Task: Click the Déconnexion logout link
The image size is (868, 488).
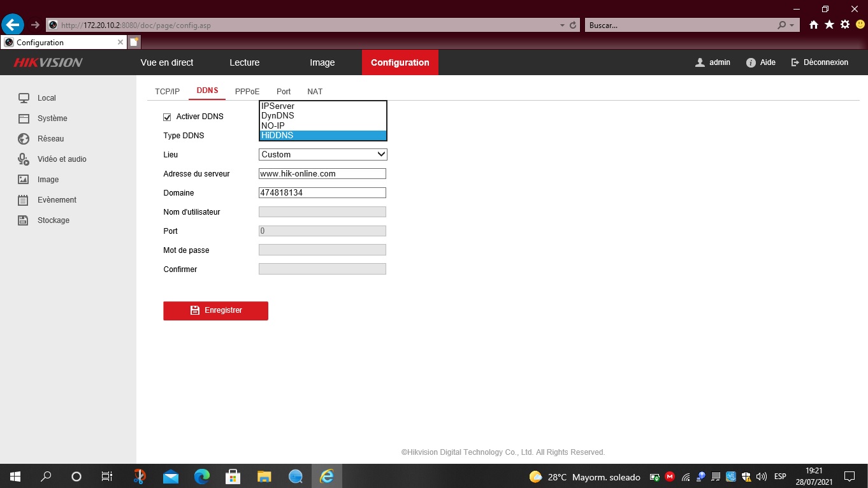Action: click(820, 62)
